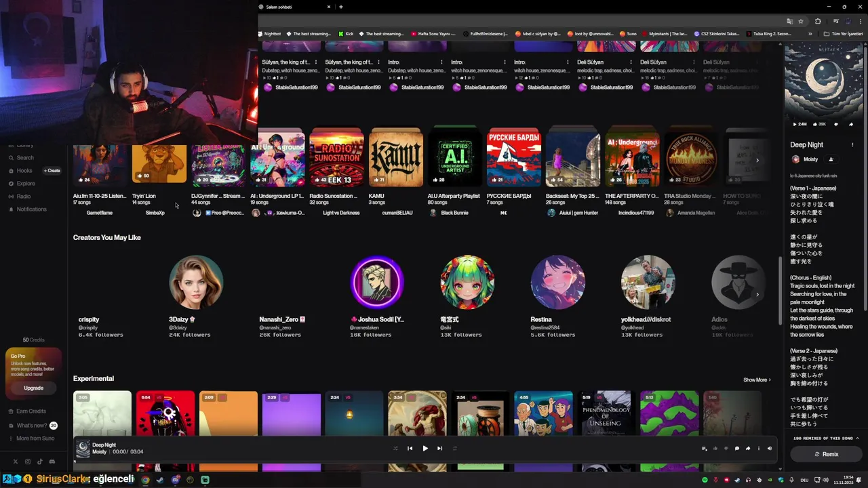Toggle repeat in the player bar
This screenshot has width=868, height=488.
point(454,448)
